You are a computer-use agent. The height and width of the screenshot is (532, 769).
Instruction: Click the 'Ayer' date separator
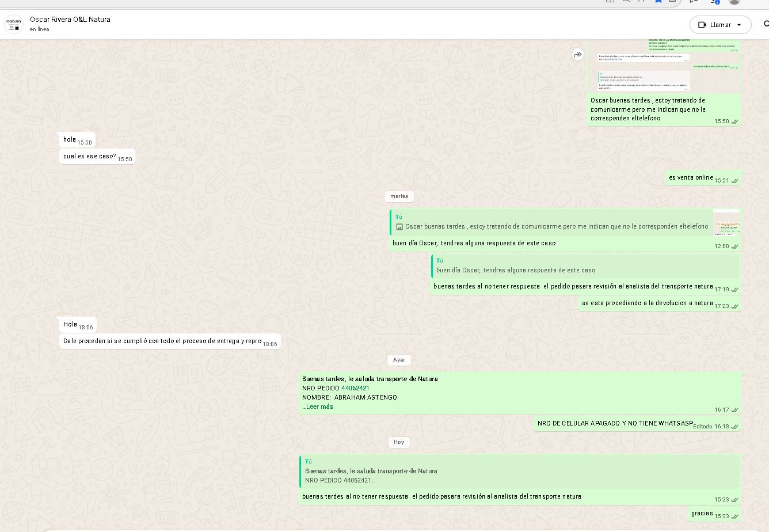point(399,360)
